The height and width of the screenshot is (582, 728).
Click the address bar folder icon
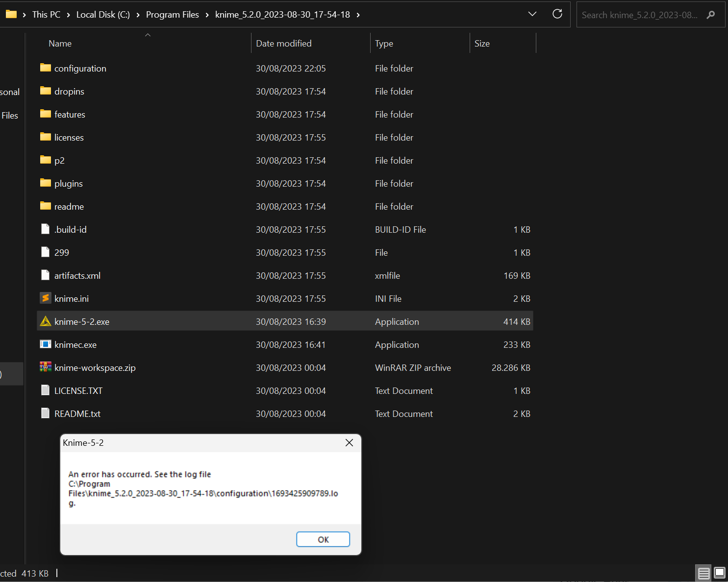(x=11, y=14)
